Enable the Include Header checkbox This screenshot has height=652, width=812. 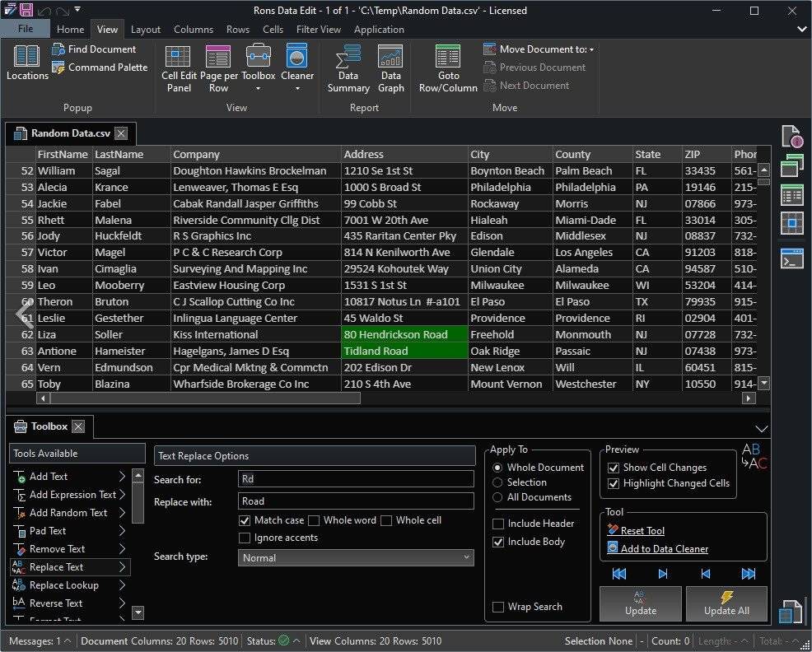(498, 524)
